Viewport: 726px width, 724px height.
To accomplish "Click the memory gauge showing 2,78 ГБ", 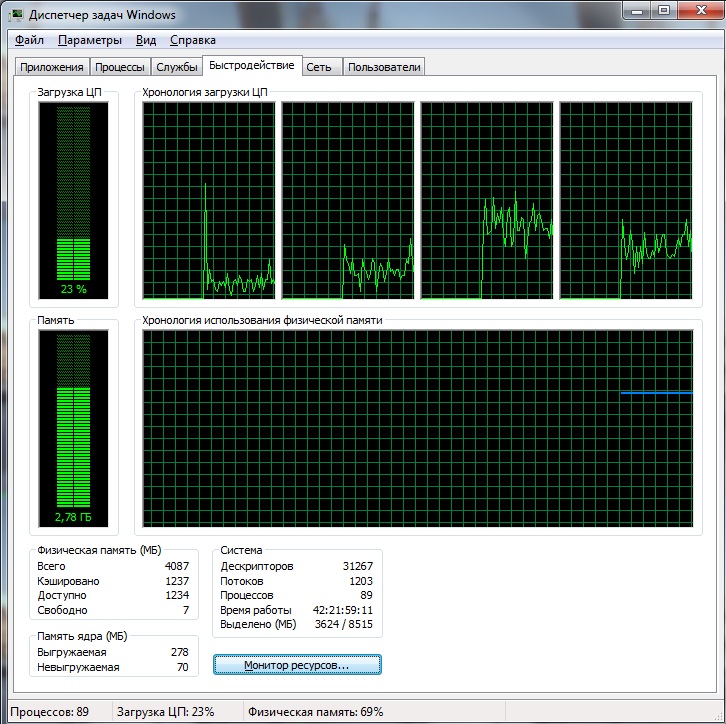I will tap(74, 428).
